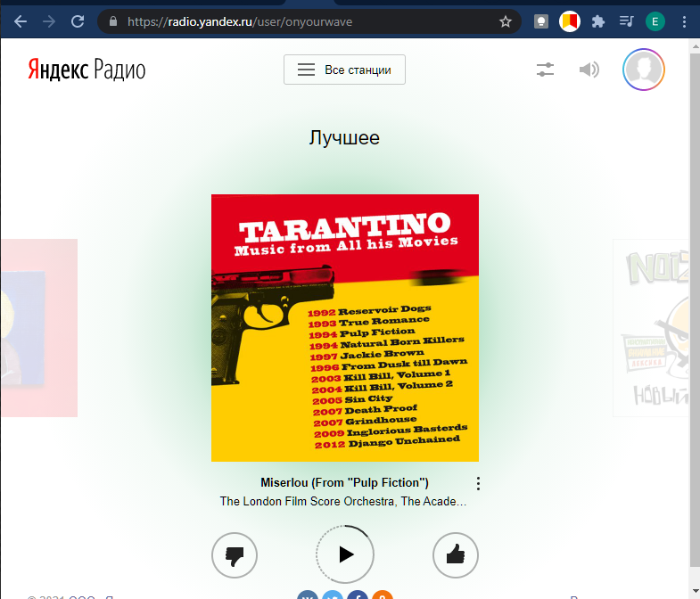Open the browser extensions puzzle icon
Image resolution: width=700 pixels, height=599 pixels.
[598, 21]
